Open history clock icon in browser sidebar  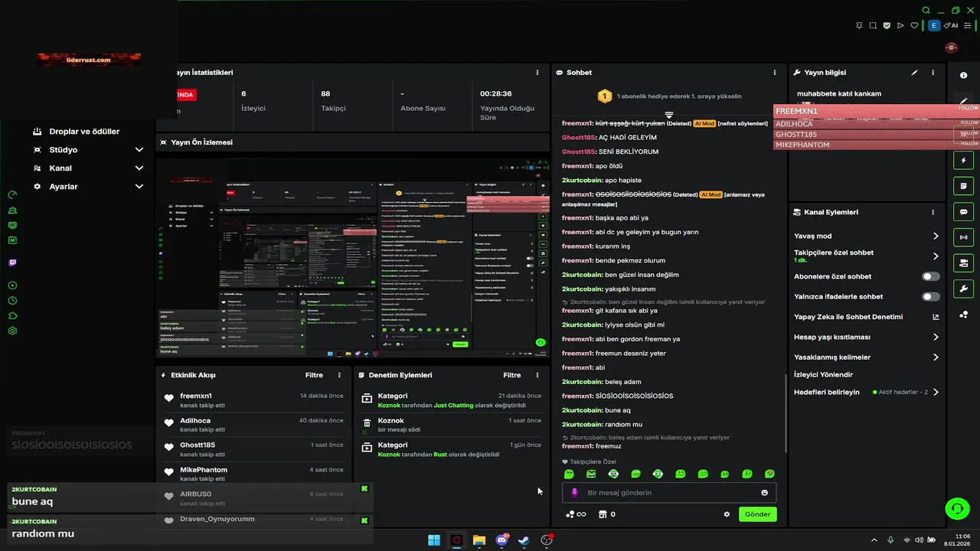[12, 301]
